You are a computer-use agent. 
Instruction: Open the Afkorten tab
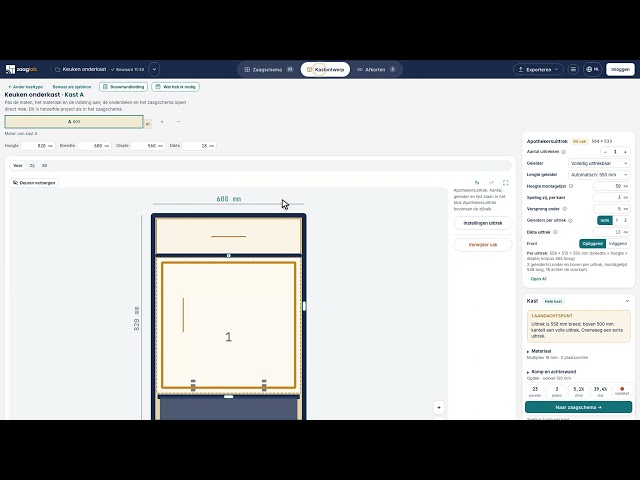coord(376,69)
